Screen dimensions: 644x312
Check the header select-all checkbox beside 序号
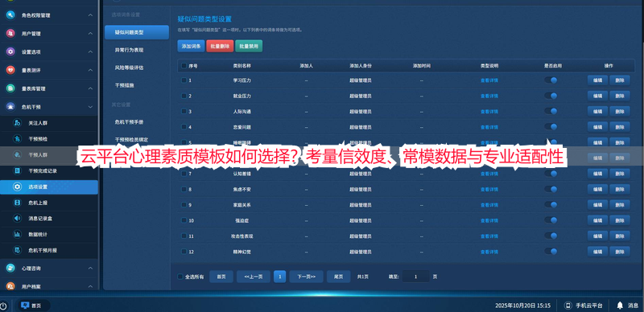[x=184, y=66]
